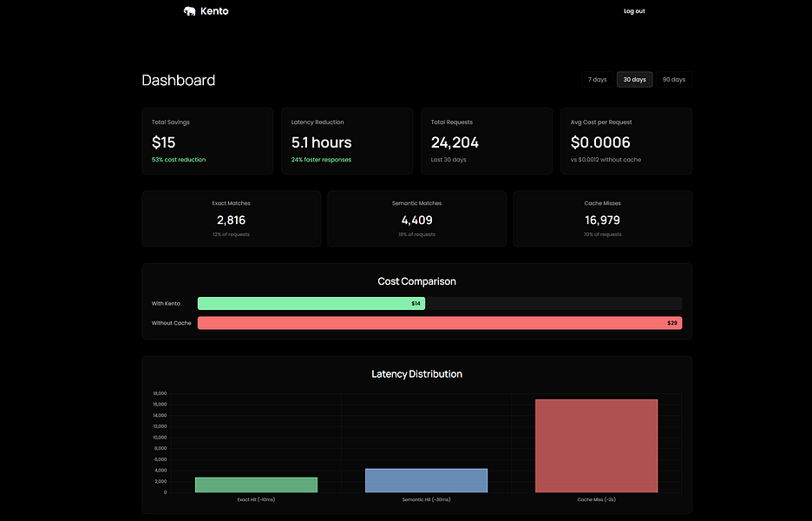Image resolution: width=812 pixels, height=521 pixels.
Task: Click the Exact Hit (~10ms) axis label
Action: (x=256, y=500)
